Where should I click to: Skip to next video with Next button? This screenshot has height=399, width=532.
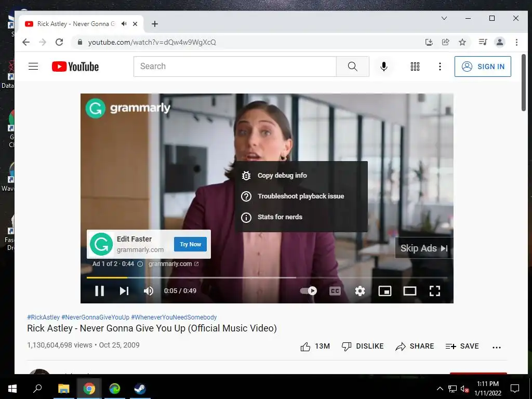point(124,291)
